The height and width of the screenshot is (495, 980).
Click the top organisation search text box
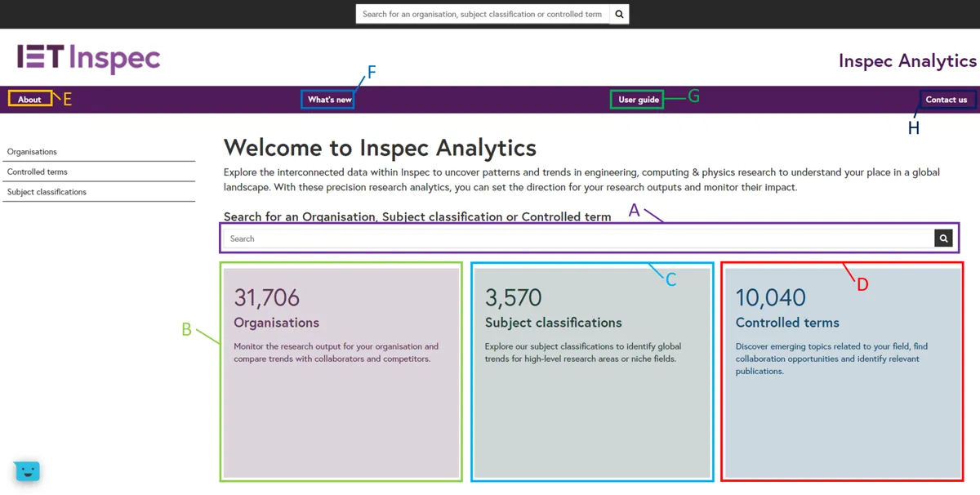tap(482, 14)
